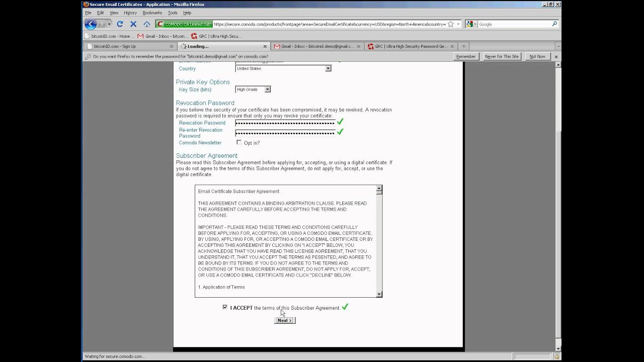The width and height of the screenshot is (644, 362).
Task: Open the View menu
Action: point(114,13)
